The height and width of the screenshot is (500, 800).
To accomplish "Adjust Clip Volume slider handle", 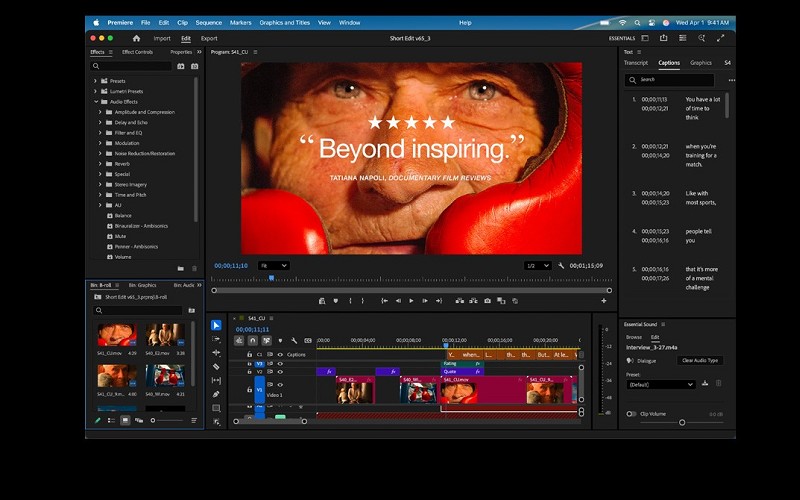I will [x=682, y=422].
